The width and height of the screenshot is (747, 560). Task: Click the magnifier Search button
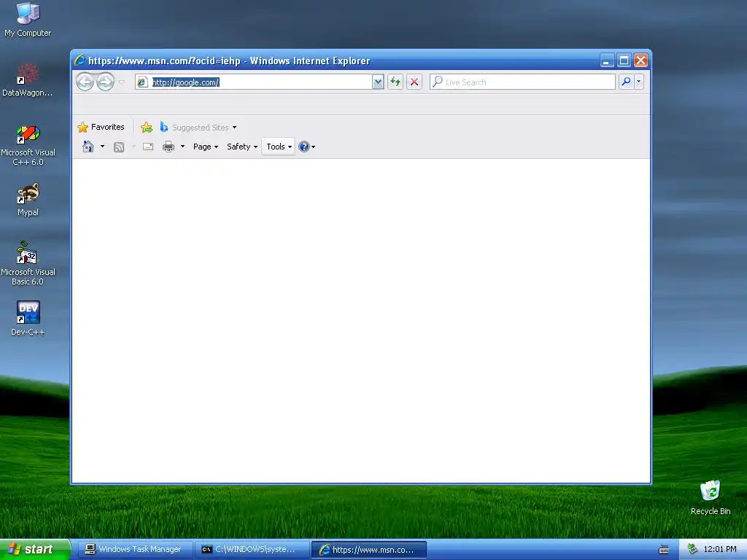626,82
